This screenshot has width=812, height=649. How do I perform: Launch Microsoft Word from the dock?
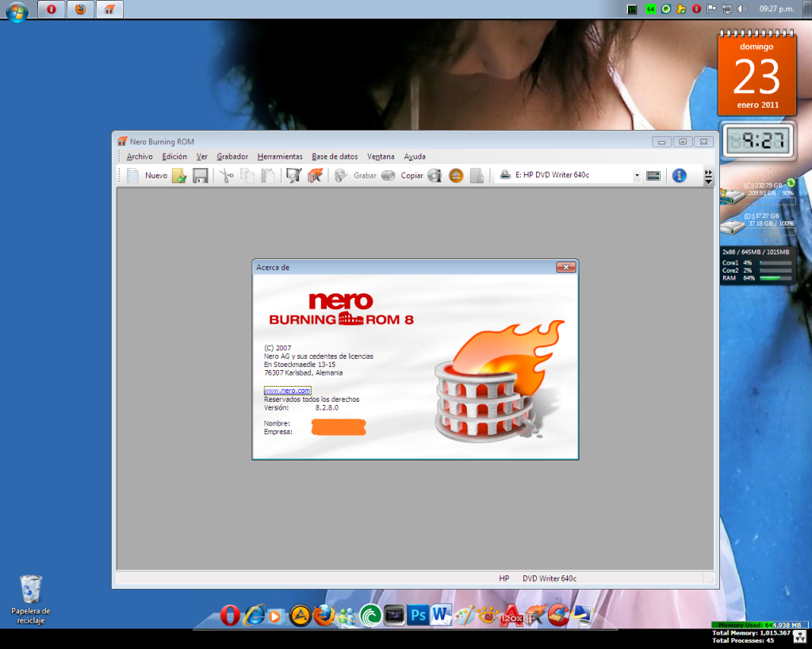pos(441,616)
